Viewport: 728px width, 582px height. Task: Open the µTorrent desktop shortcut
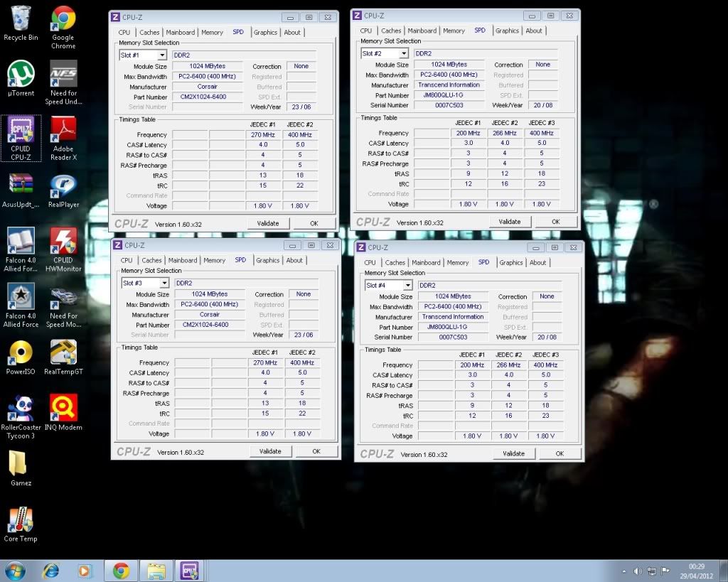click(x=21, y=78)
